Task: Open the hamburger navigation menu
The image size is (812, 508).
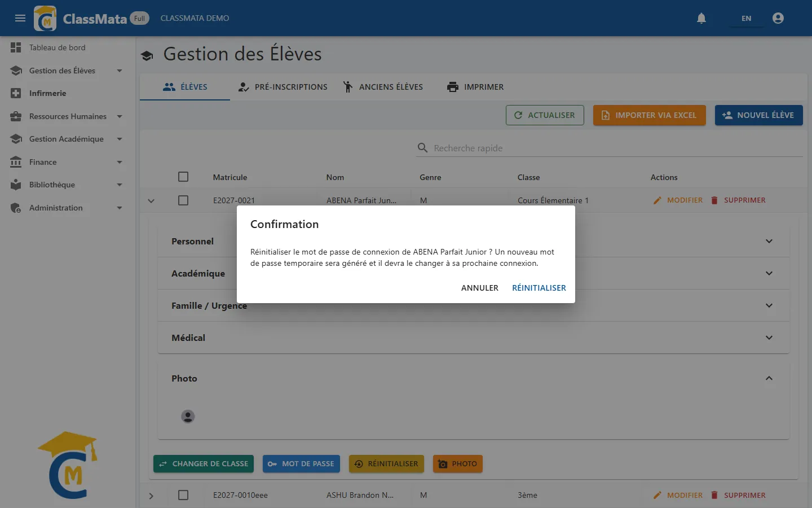Action: click(20, 18)
